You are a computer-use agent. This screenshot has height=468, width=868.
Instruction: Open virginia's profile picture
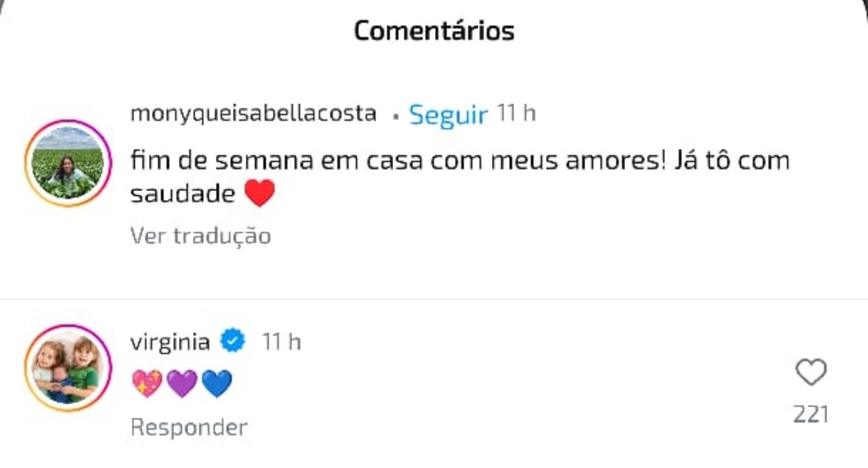point(66,368)
